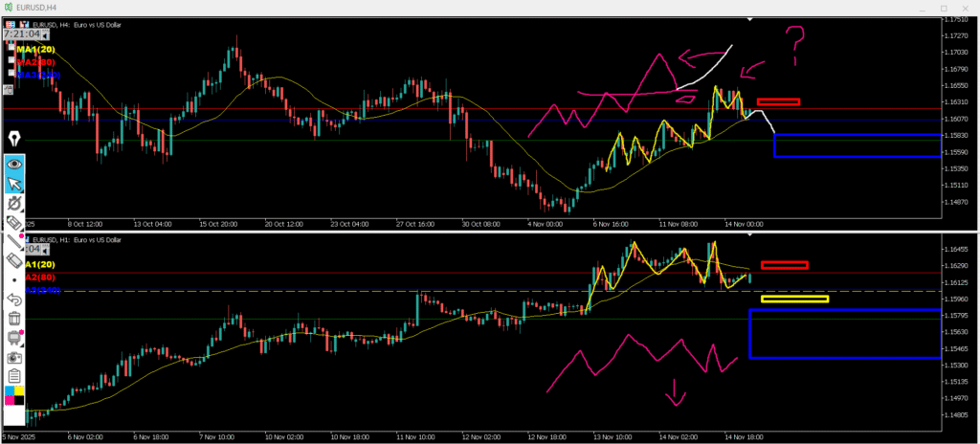The image size is (980, 444).
Task: Click the timer arrow in H1 chart
Action: tap(46, 250)
